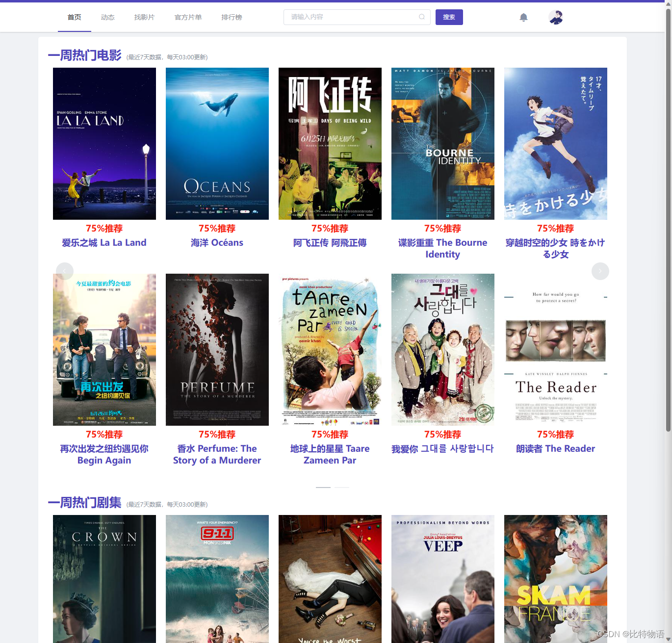Open the 9-1-1 series poster
The image size is (672, 643).
[217, 579]
